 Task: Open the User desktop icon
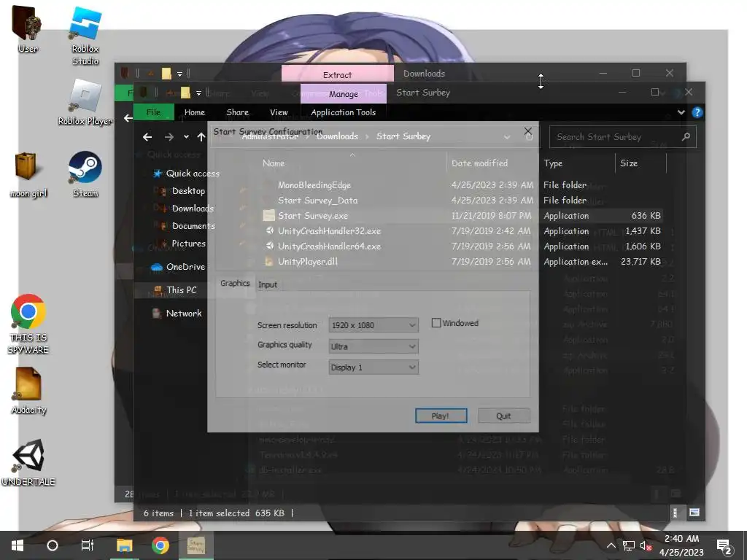(x=27, y=29)
